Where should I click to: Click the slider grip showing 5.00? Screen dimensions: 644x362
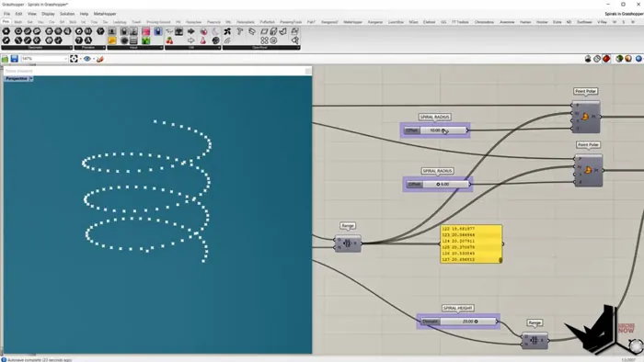click(438, 185)
